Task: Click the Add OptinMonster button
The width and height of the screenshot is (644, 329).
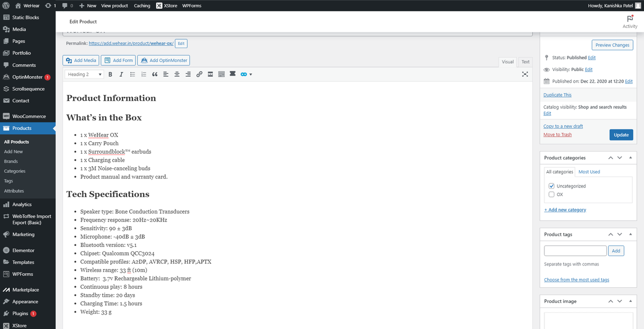Action: (164, 60)
